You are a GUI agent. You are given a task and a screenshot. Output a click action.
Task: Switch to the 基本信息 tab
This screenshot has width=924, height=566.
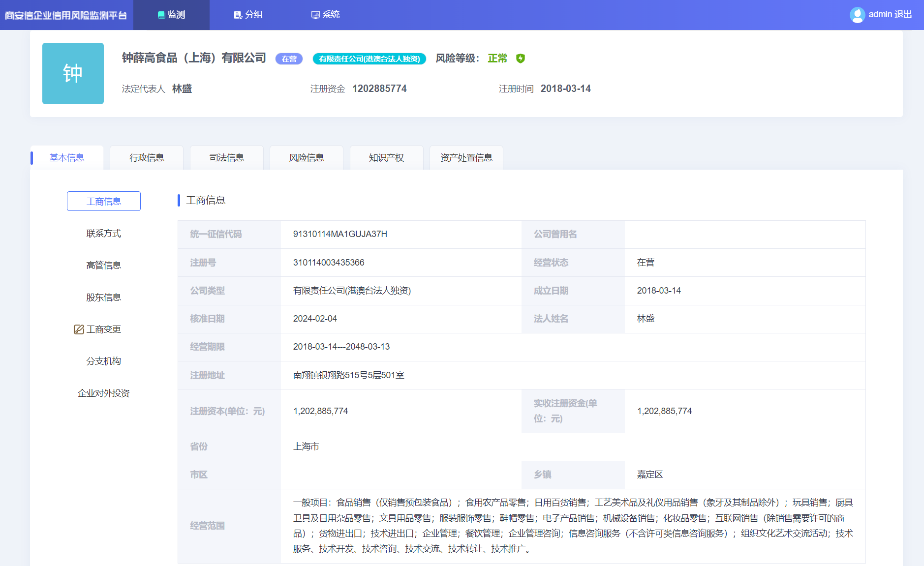point(67,158)
